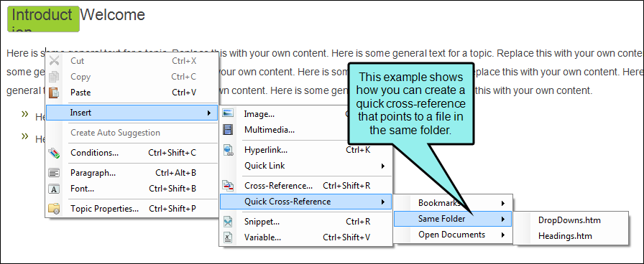Screen dimensions: 644x264
Task: Choose Snippet... entry
Action: 305,222
